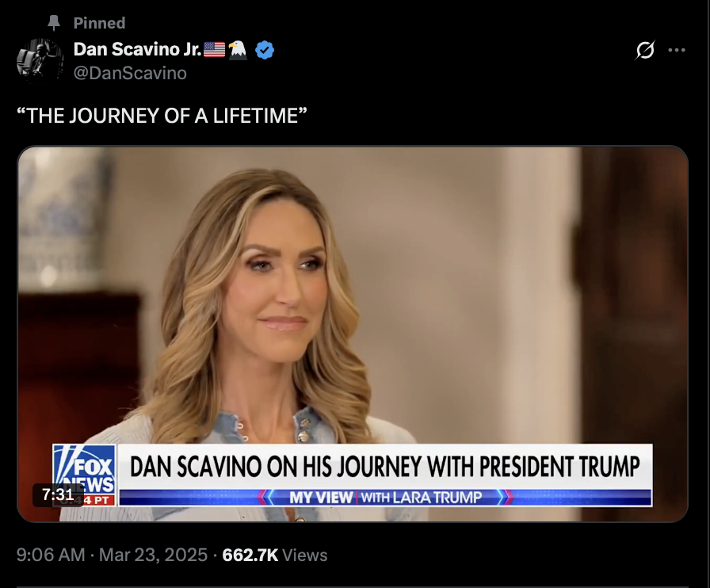Open the three-dot More options menu
710x588 pixels.
click(677, 50)
